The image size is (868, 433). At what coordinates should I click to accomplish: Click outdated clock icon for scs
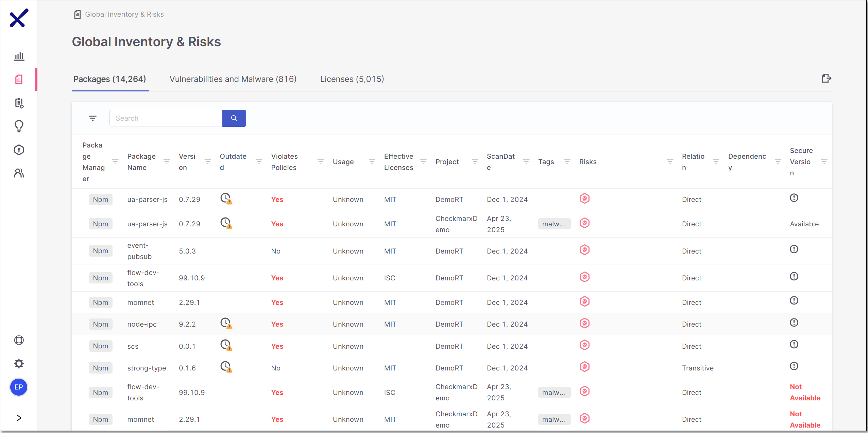(226, 345)
